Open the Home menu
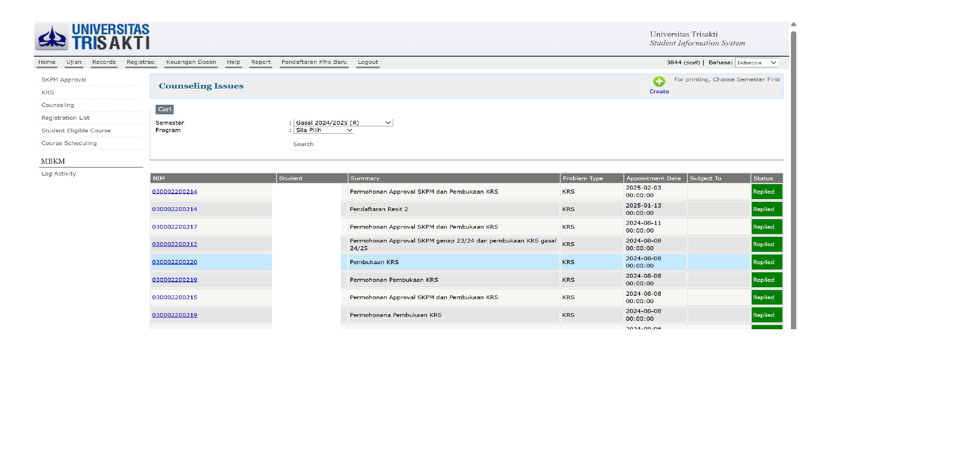Image resolution: width=980 pixels, height=454 pixels. click(x=47, y=62)
